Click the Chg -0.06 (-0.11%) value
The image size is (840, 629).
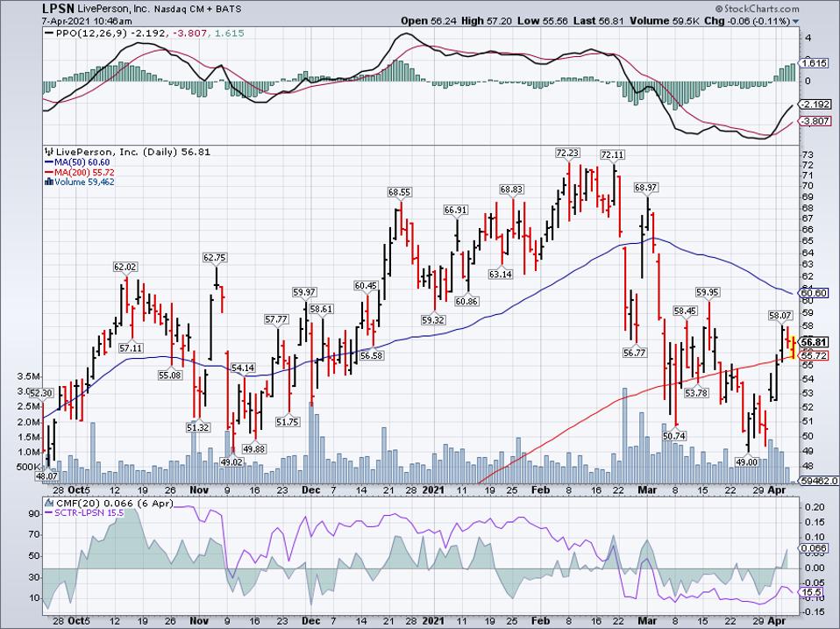click(x=747, y=21)
